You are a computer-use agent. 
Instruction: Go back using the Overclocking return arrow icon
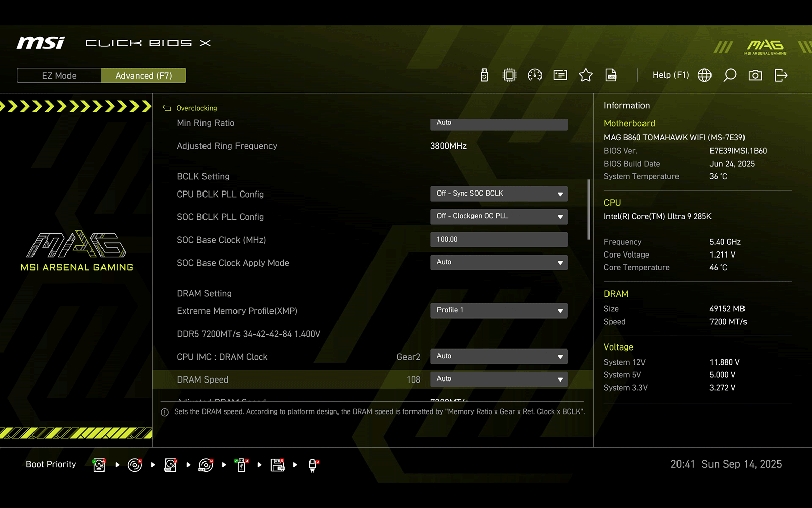point(166,108)
